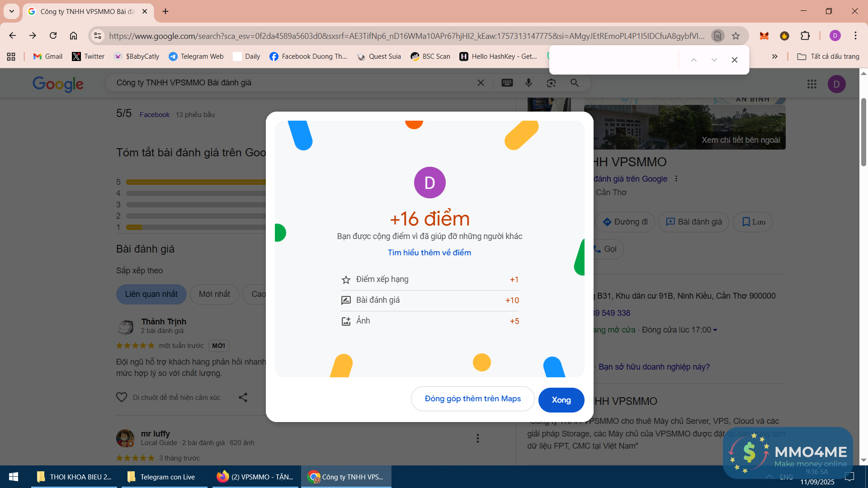This screenshot has width=868, height=488.
Task: Go to next find-in-page result
Action: coord(714,60)
